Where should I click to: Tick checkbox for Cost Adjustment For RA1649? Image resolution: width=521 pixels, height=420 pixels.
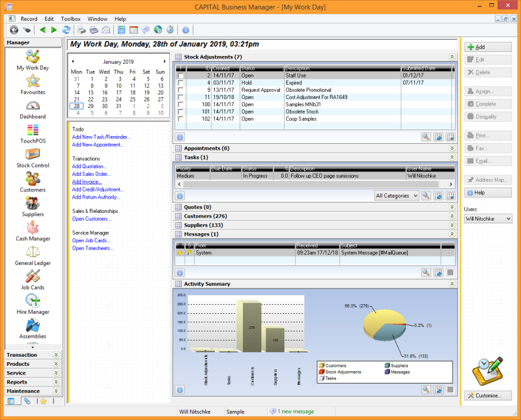coord(180,98)
